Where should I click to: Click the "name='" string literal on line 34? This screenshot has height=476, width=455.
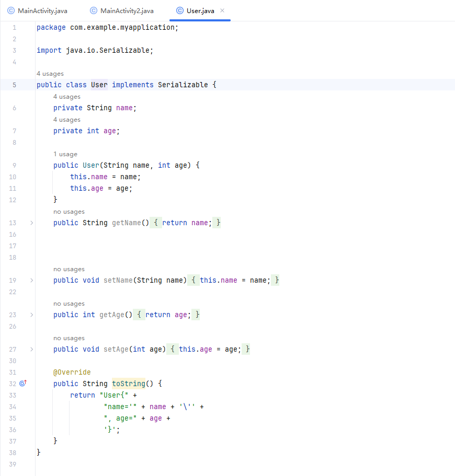[x=120, y=407]
